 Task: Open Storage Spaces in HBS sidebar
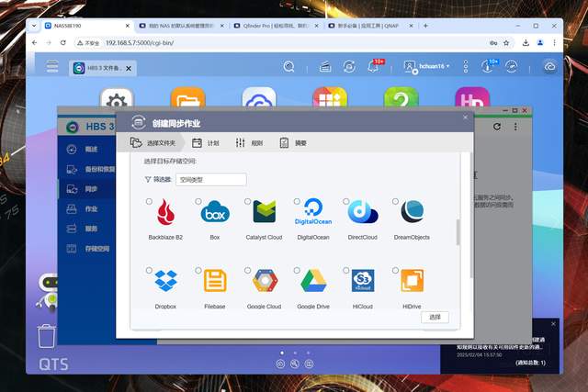pyautogui.click(x=86, y=249)
